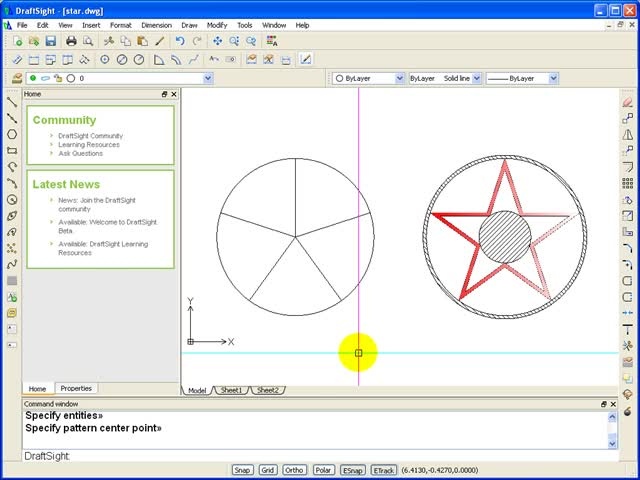The width and height of the screenshot is (640, 480).
Task: Click the Pattern array icon in right toolbar
Action: 628,183
